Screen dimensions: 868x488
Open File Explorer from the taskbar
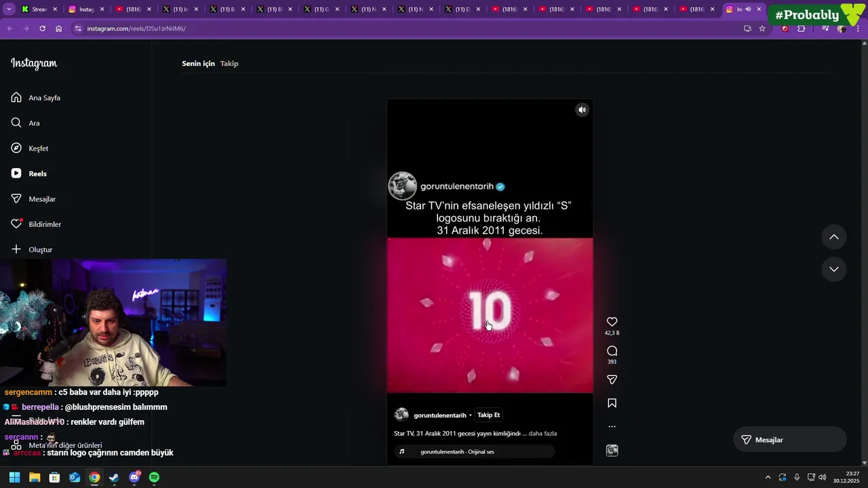click(35, 477)
